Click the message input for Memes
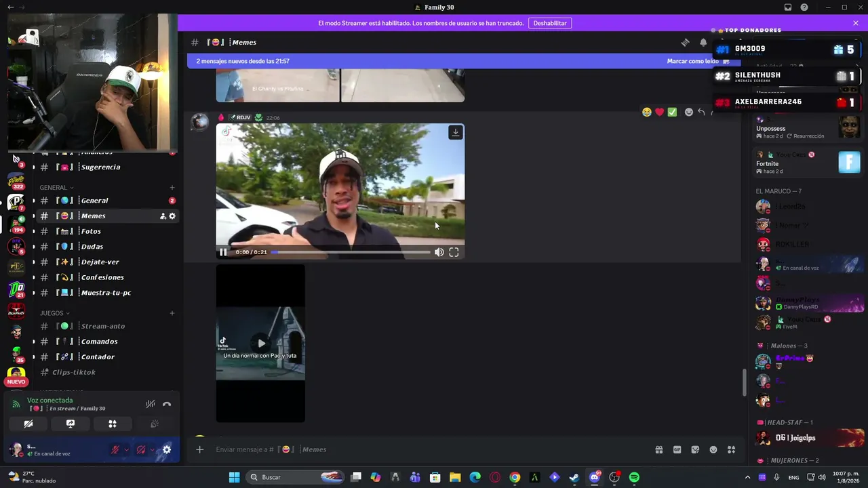Image resolution: width=868 pixels, height=488 pixels. [427, 449]
